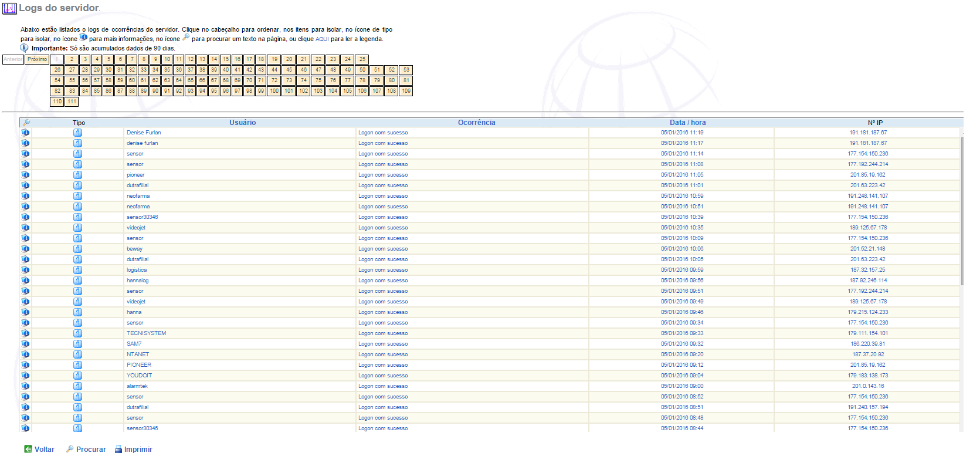The image size is (980, 456).
Task: Click the Imprimir printer icon
Action: tap(118, 449)
